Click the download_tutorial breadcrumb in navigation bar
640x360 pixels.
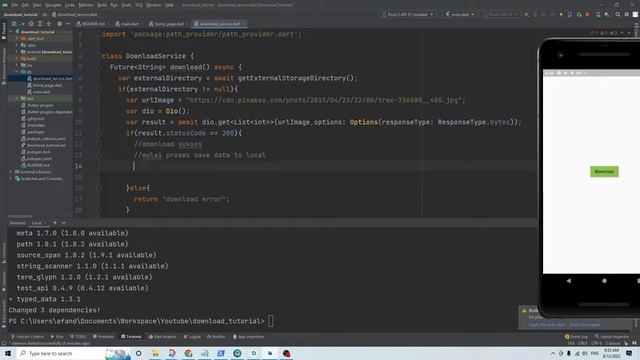20,14
